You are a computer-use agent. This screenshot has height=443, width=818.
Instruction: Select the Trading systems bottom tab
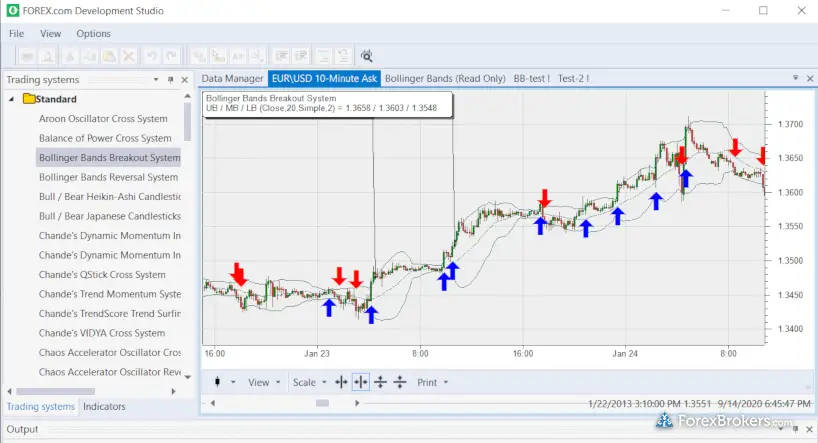41,406
